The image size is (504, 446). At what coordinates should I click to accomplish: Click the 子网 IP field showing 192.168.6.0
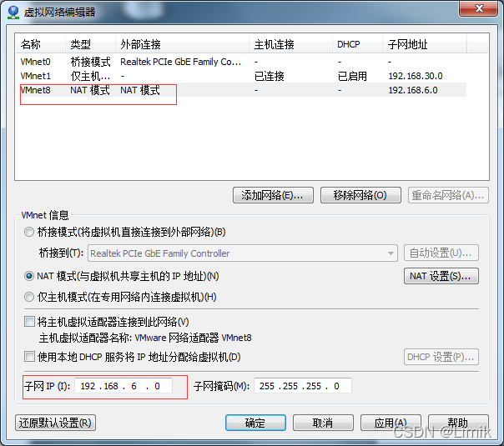click(x=123, y=386)
